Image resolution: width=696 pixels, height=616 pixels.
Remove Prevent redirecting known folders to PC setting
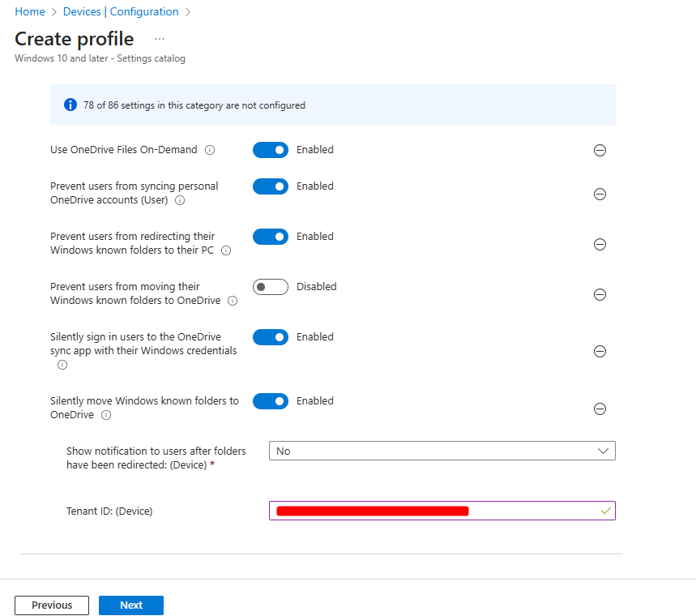pyautogui.click(x=600, y=244)
